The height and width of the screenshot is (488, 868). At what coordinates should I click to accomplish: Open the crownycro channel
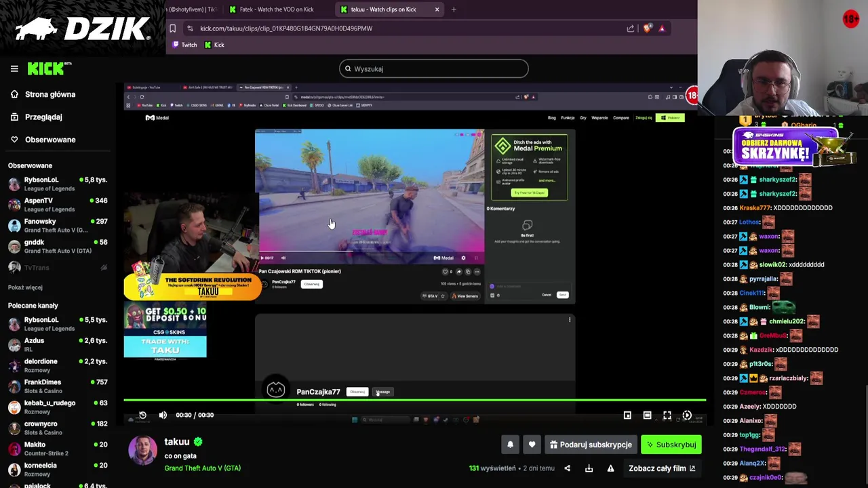pos(57,428)
